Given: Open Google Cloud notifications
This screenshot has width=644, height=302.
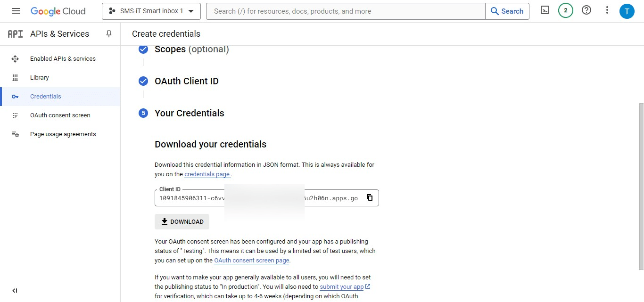Looking at the screenshot, I should [x=565, y=10].
